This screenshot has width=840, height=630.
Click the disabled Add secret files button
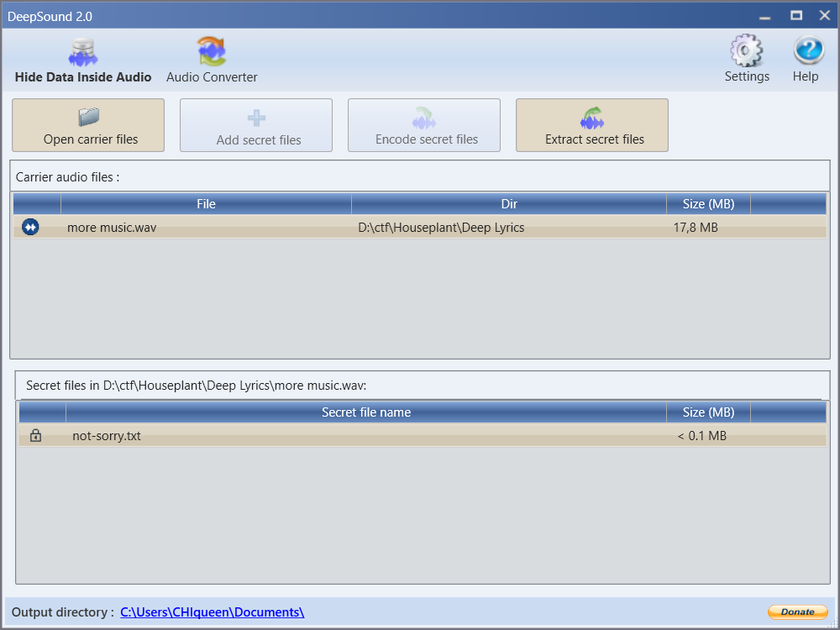click(x=256, y=125)
